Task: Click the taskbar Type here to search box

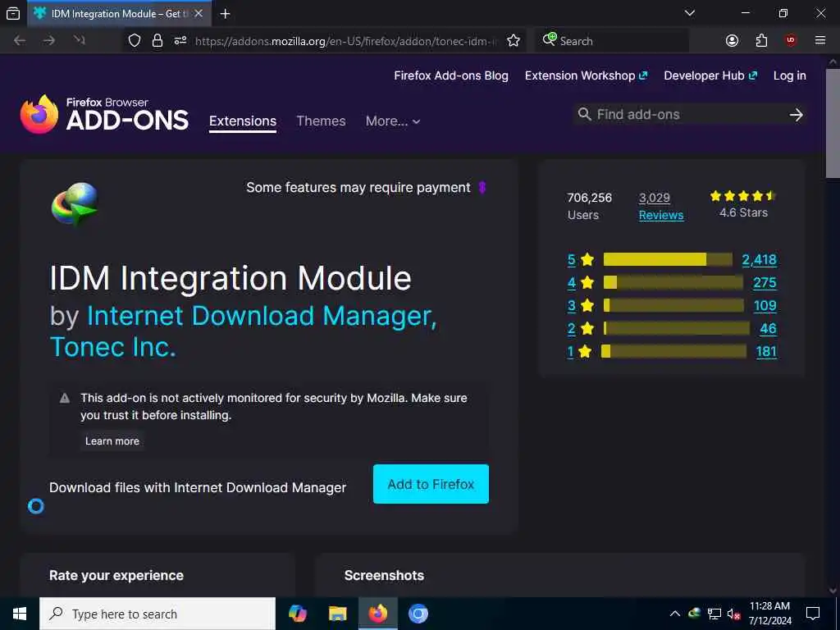Action: click(157, 614)
